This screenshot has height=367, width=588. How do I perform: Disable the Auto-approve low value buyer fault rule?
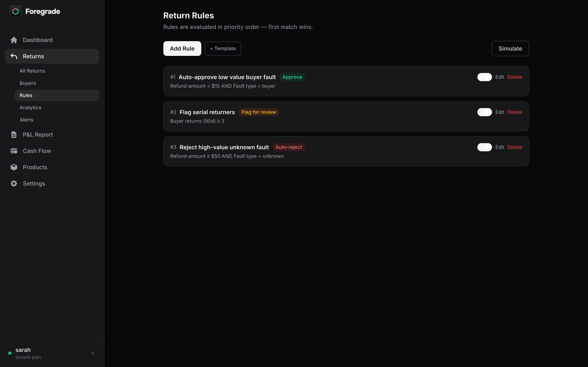pos(484,77)
